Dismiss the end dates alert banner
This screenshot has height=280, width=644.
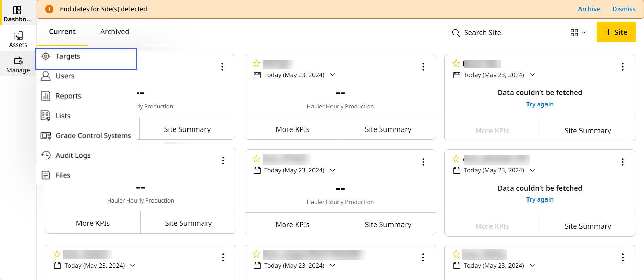[624, 9]
